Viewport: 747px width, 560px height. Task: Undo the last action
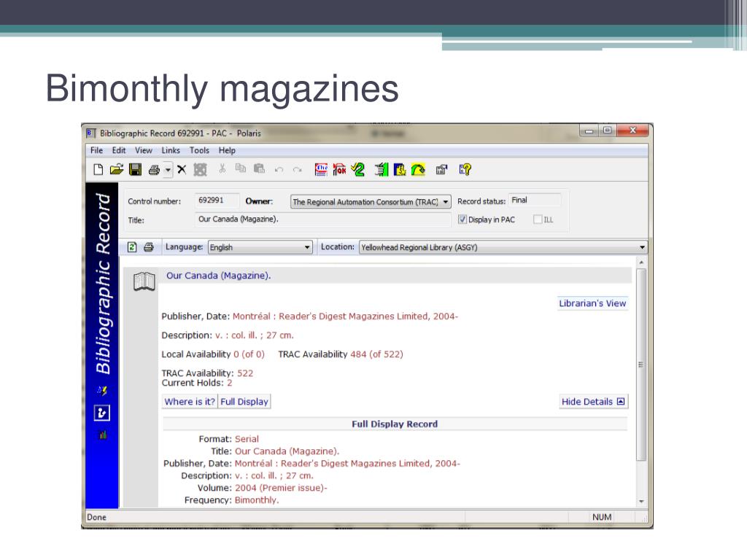point(279,169)
